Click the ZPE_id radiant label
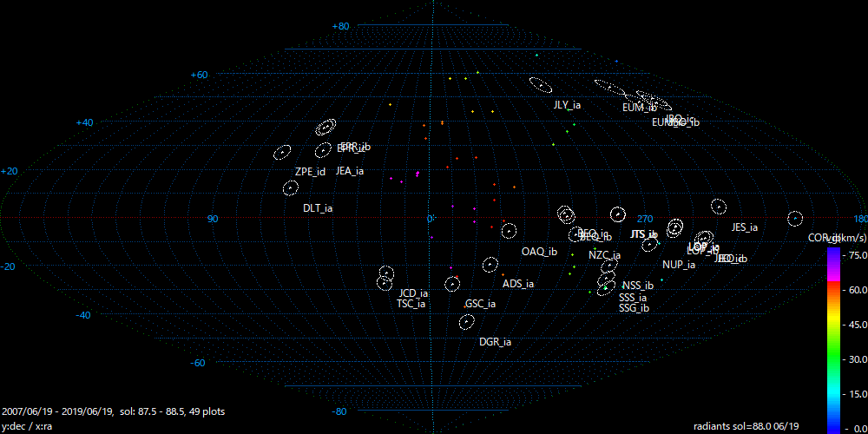 (x=310, y=172)
